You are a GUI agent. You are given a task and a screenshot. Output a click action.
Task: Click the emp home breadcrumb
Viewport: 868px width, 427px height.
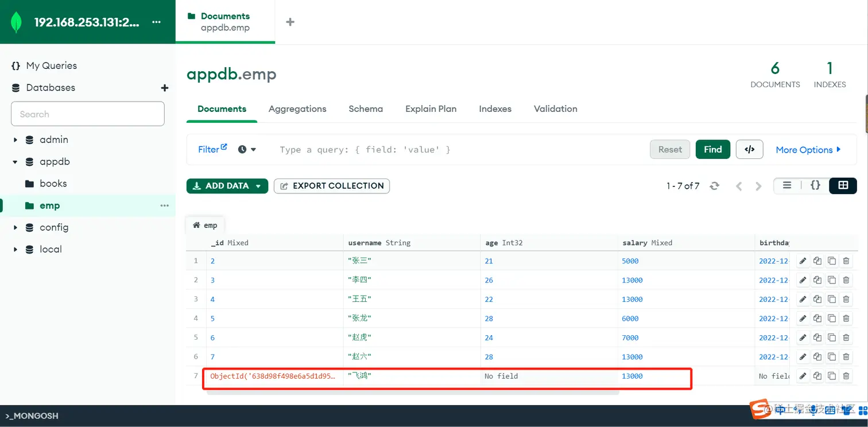point(205,225)
